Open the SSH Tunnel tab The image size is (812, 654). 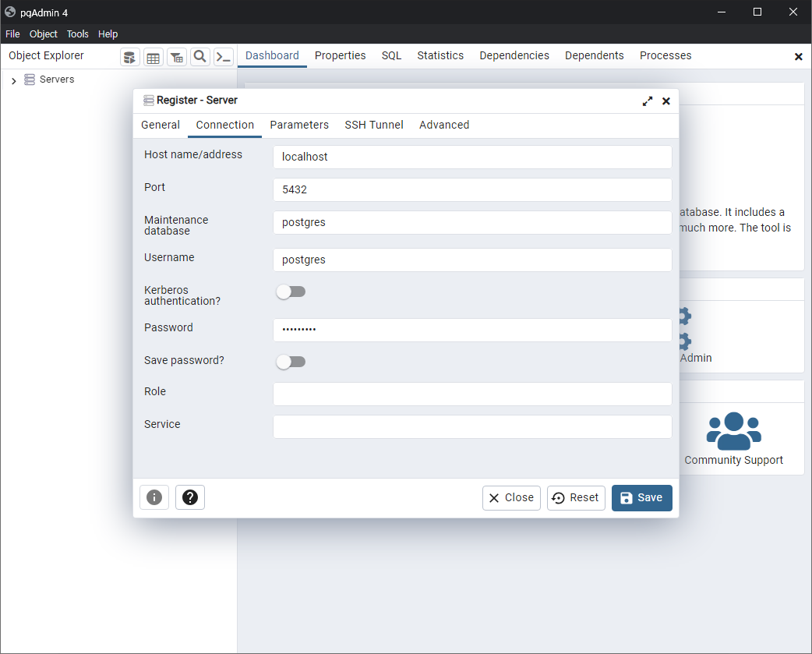(x=374, y=125)
